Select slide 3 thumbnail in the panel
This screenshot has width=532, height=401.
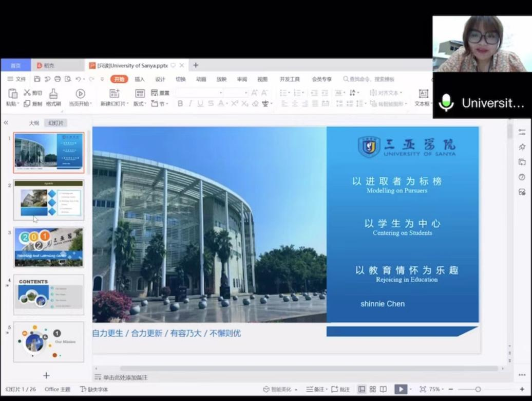point(48,247)
